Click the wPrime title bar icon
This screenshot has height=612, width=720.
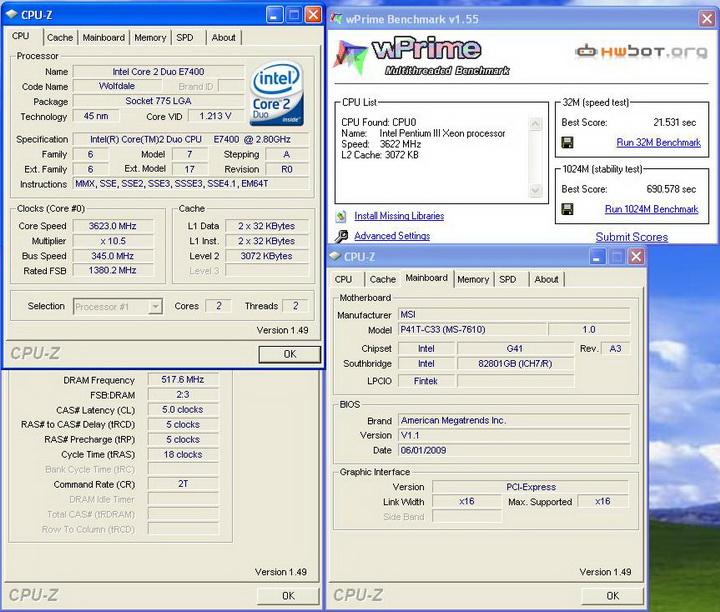coord(336,19)
